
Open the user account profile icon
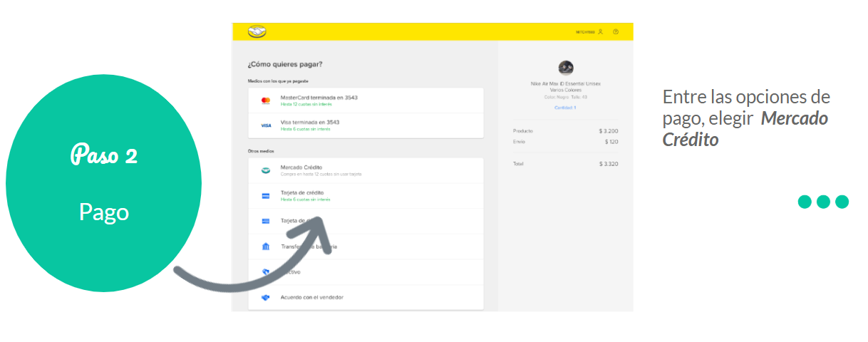601,32
